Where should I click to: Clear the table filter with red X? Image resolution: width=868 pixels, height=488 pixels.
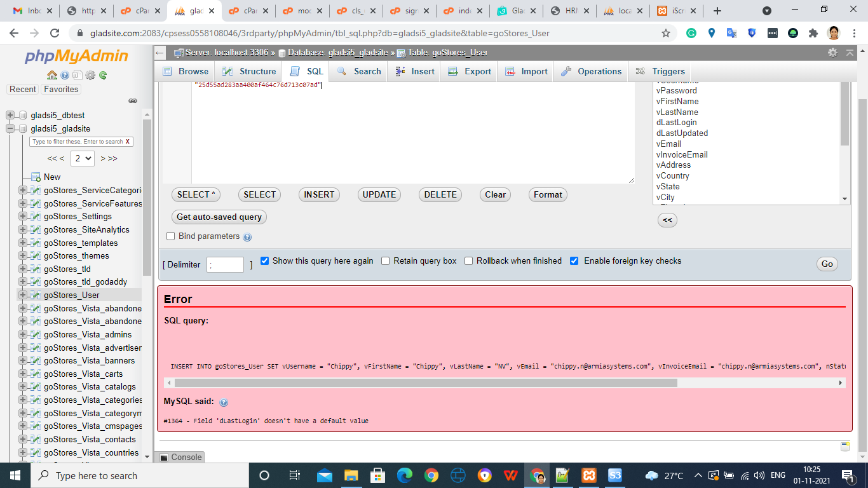pyautogui.click(x=128, y=142)
